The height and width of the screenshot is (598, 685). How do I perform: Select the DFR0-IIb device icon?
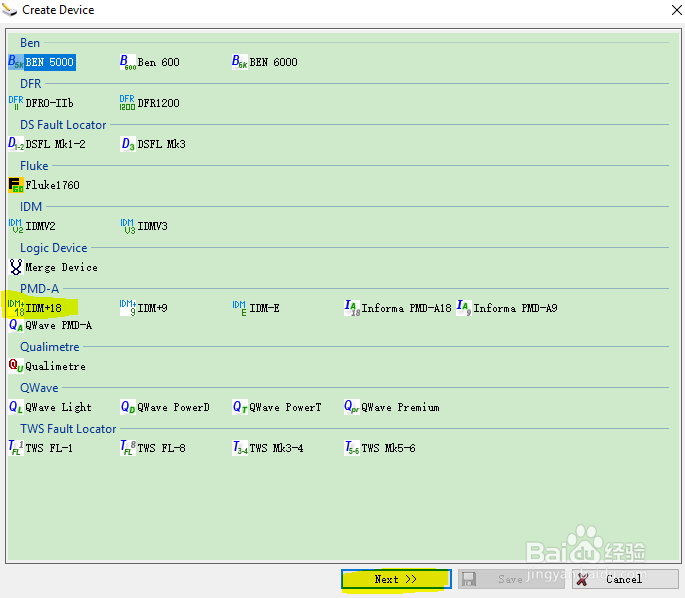16,103
